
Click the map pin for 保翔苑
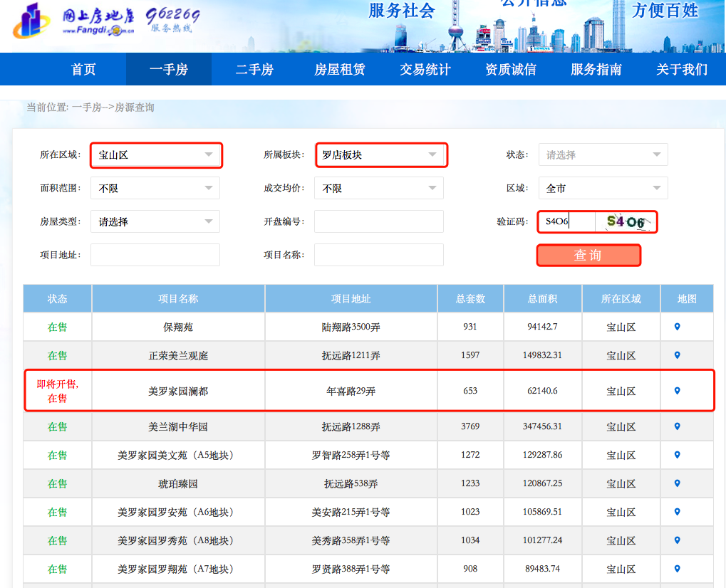pyautogui.click(x=676, y=327)
